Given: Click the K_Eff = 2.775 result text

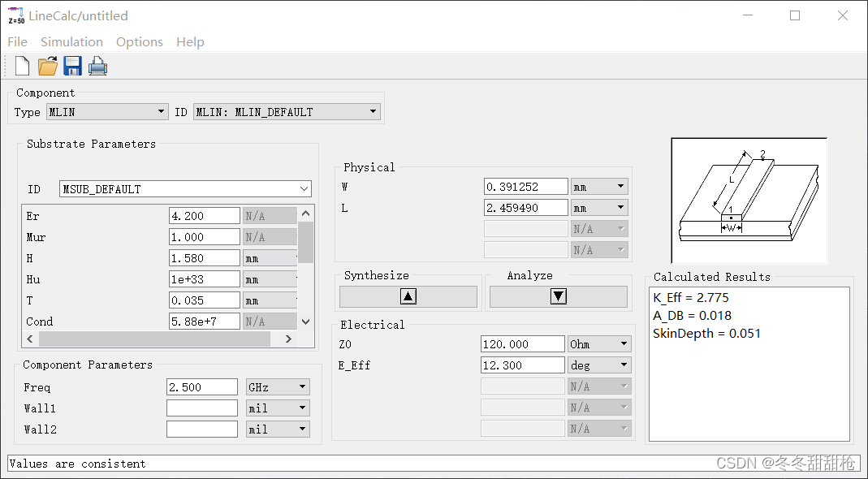Looking at the screenshot, I should pyautogui.click(x=691, y=297).
